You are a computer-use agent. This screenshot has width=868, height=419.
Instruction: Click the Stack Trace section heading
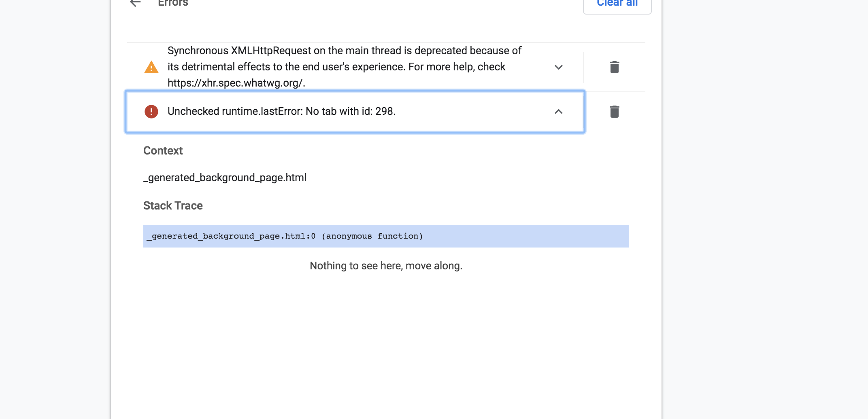[x=172, y=205]
